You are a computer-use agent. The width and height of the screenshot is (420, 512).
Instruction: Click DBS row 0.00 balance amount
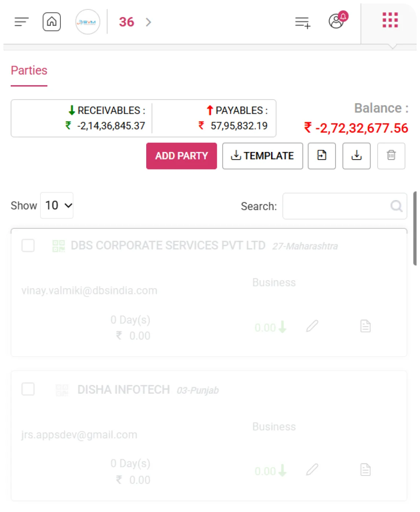point(265,328)
